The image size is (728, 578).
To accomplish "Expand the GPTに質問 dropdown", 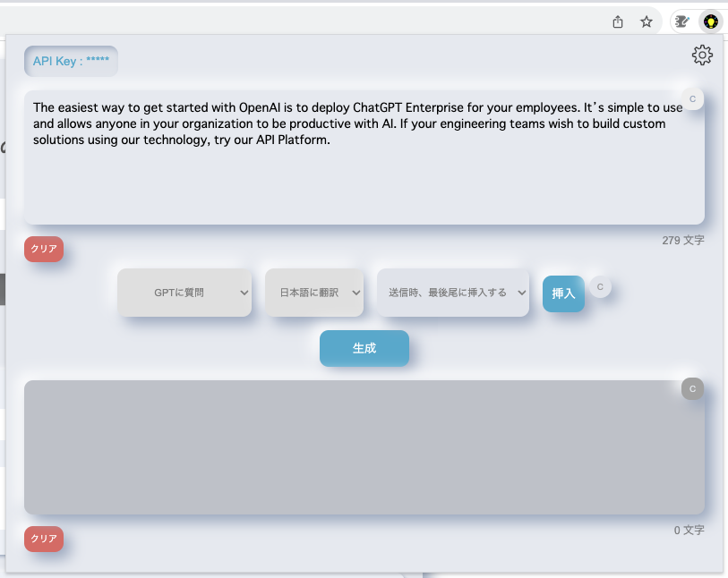I will 184,293.
